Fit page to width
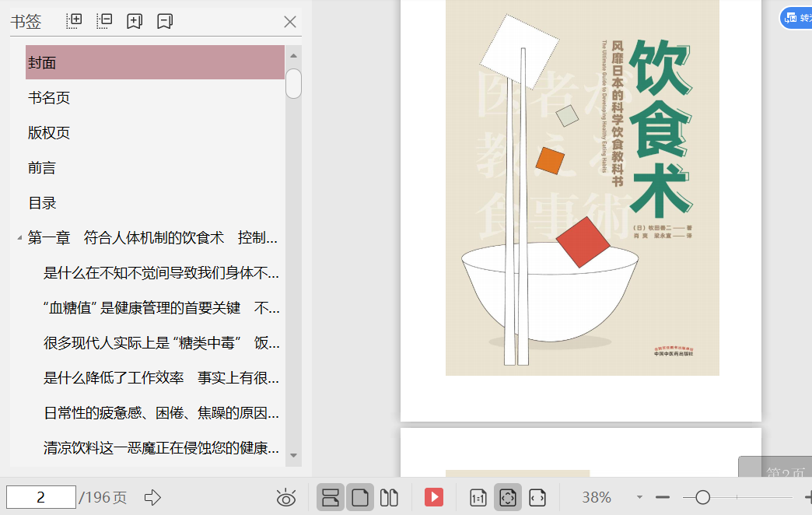Screen dimensions: 812x515 click(x=537, y=497)
